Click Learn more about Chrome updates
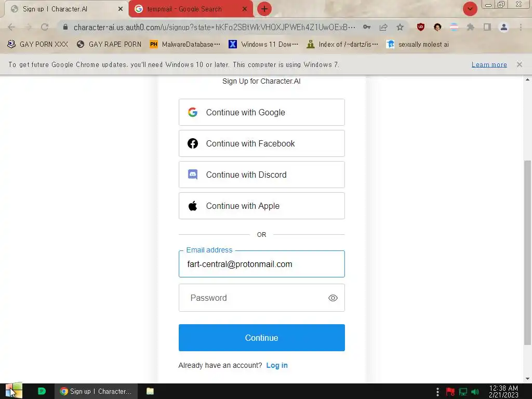This screenshot has height=399, width=532. 489,64
